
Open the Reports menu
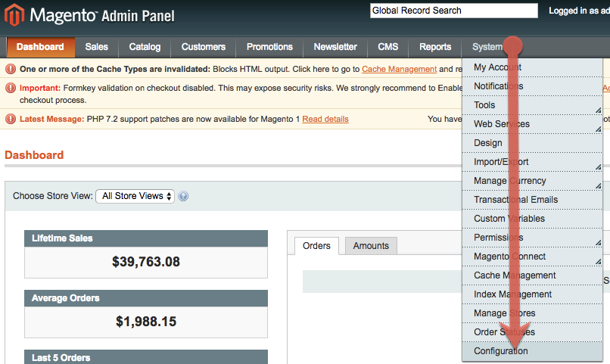pyautogui.click(x=435, y=47)
